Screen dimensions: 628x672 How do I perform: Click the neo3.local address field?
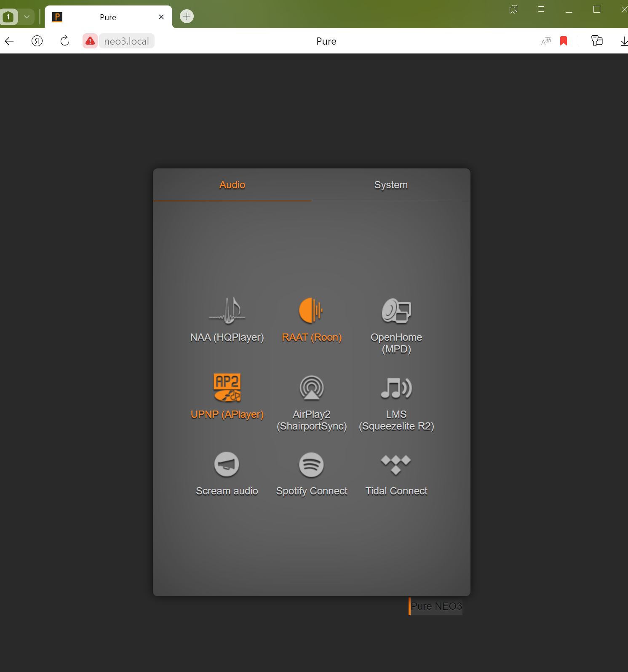click(126, 41)
